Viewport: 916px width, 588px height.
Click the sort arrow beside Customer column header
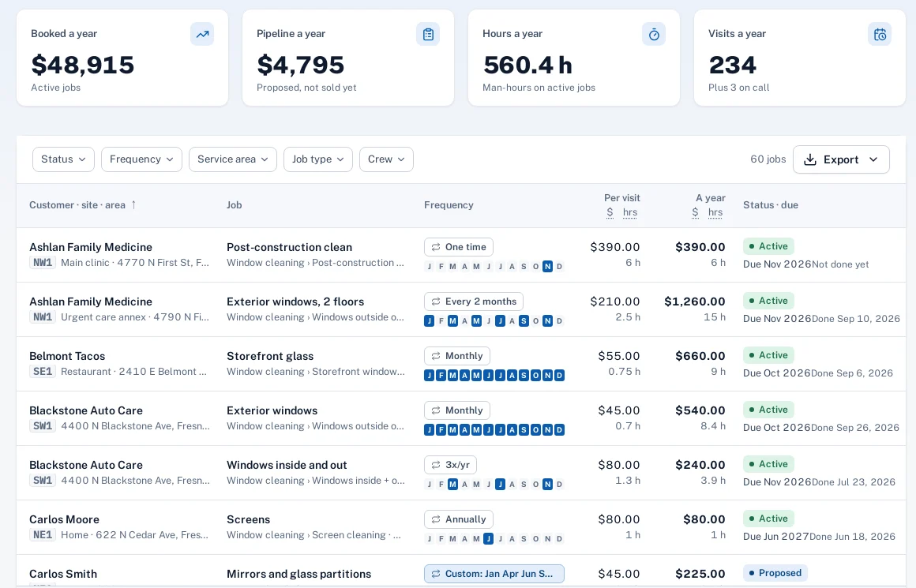click(x=133, y=205)
